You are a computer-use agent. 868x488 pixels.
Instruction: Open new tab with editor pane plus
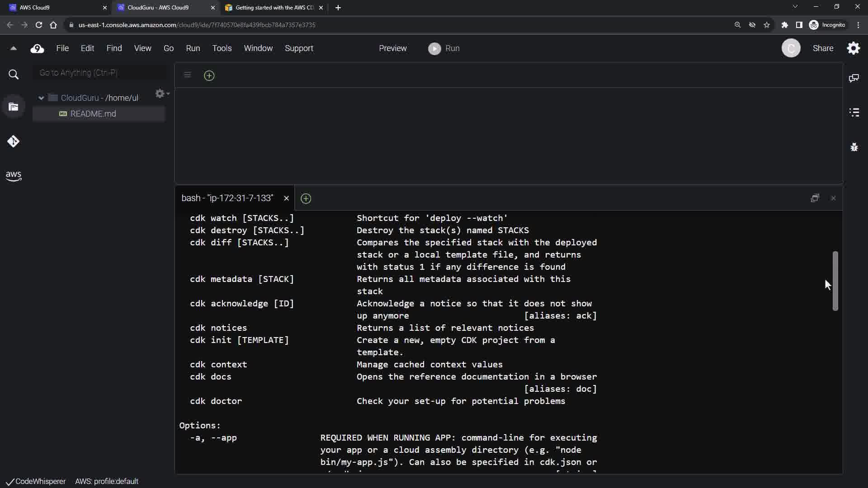(209, 75)
